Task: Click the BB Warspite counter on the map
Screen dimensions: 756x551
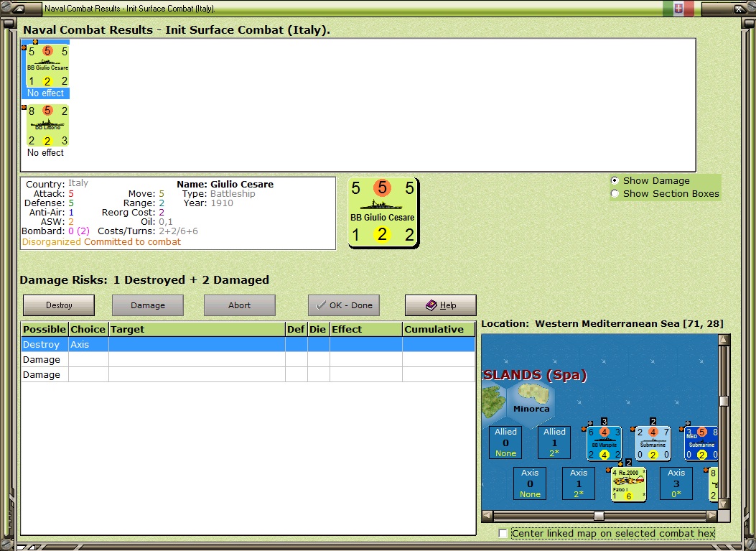Action: (x=604, y=443)
